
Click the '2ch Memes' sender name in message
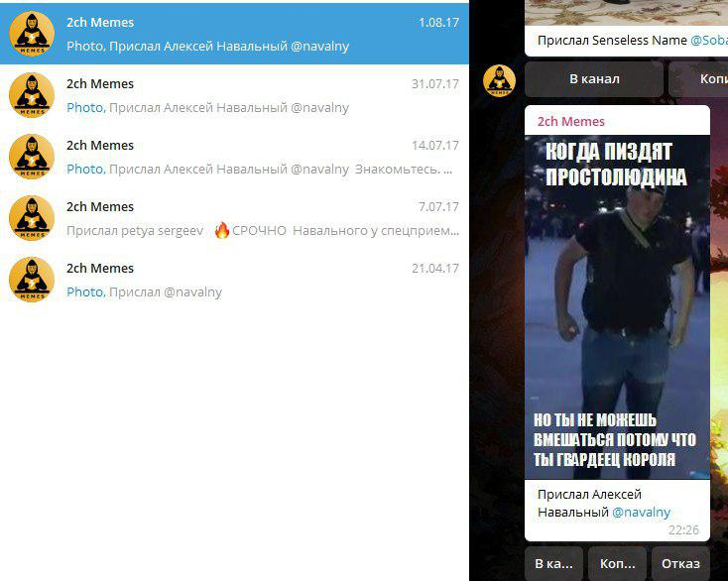click(x=571, y=122)
